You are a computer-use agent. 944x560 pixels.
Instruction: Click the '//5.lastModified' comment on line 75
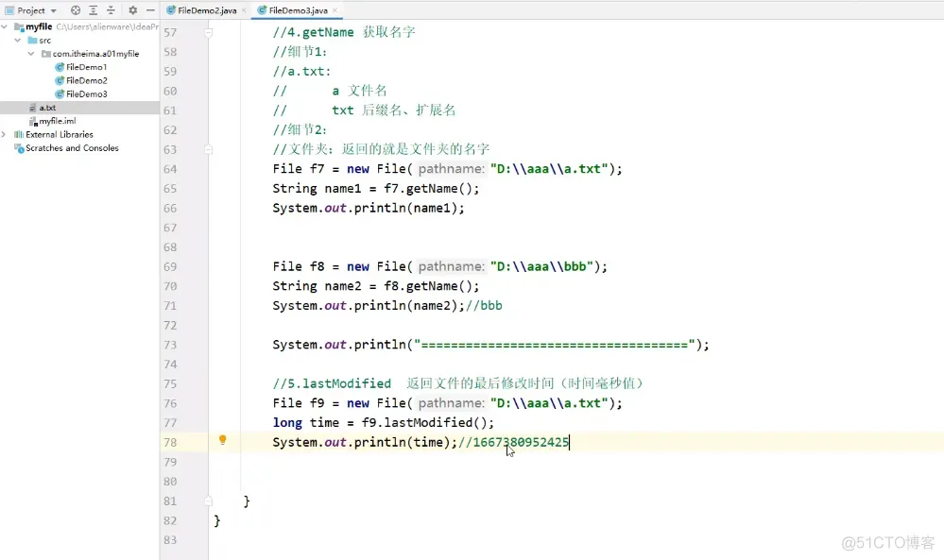[x=332, y=383]
